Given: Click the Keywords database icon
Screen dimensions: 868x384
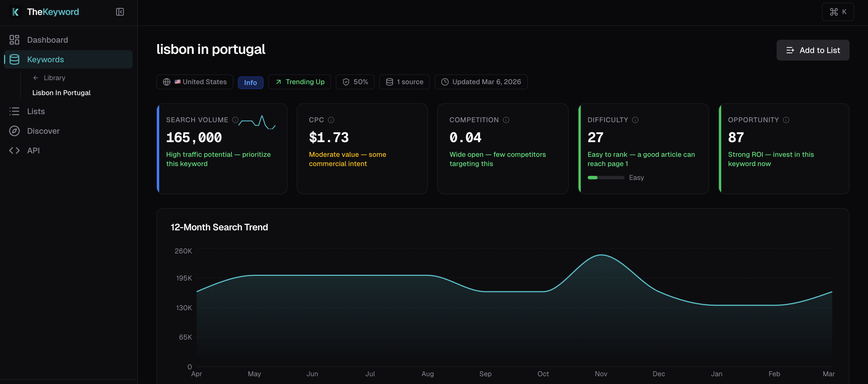Looking at the screenshot, I should point(14,59).
